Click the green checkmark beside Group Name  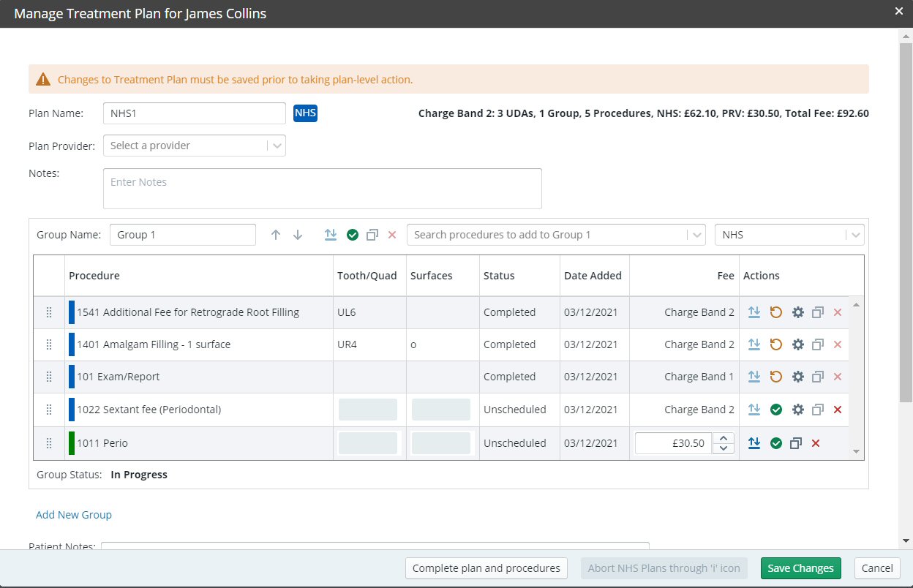point(353,235)
